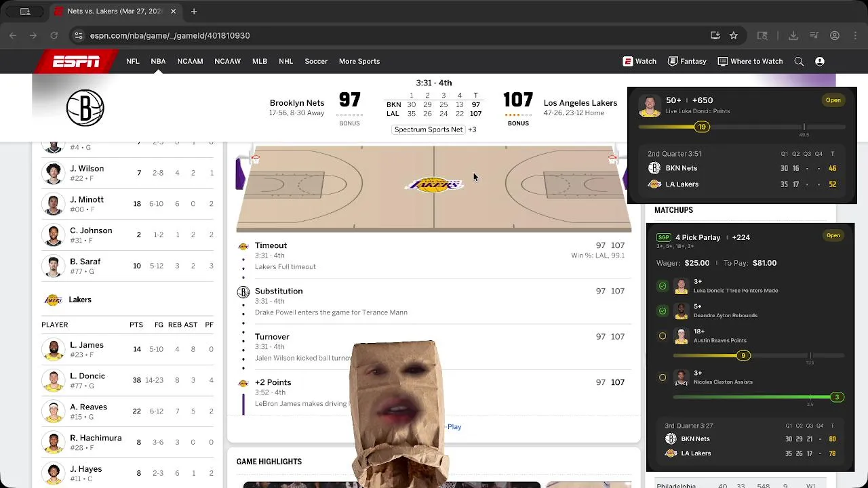Open the Fantasy link
Image resolution: width=868 pixels, height=488 pixels.
(687, 61)
